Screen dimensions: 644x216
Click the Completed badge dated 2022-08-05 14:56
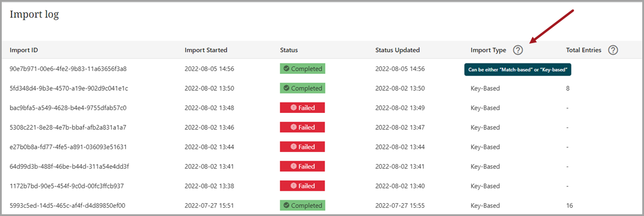coord(302,69)
